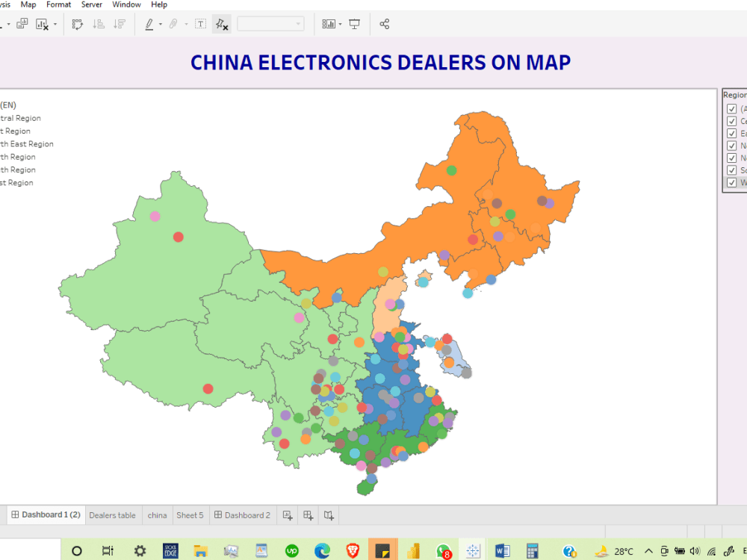
Task: Toggle the 'Ce' Central Region filter checkbox
Action: pos(732,121)
